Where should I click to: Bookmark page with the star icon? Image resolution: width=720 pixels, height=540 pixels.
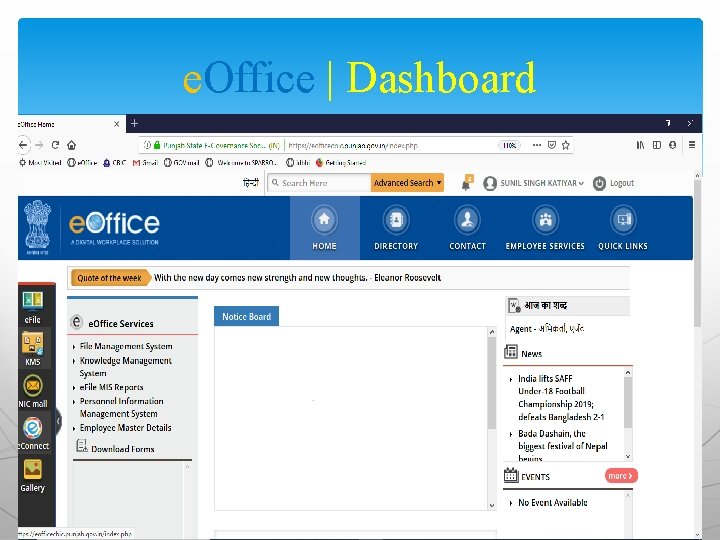pyautogui.click(x=566, y=145)
